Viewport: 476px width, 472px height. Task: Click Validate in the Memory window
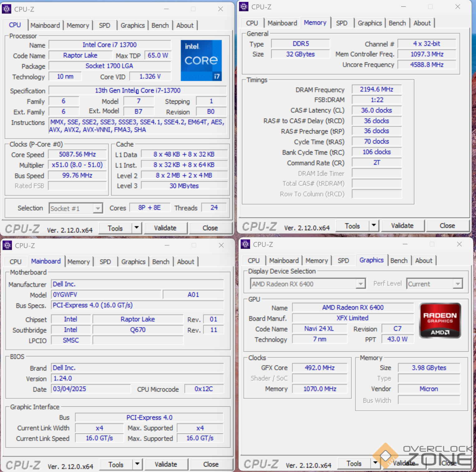[402, 225]
